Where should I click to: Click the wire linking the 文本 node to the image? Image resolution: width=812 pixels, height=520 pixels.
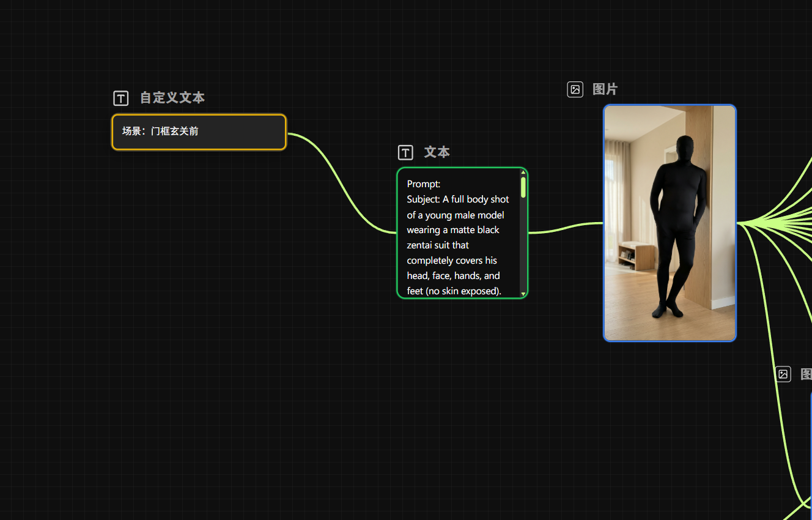point(566,228)
